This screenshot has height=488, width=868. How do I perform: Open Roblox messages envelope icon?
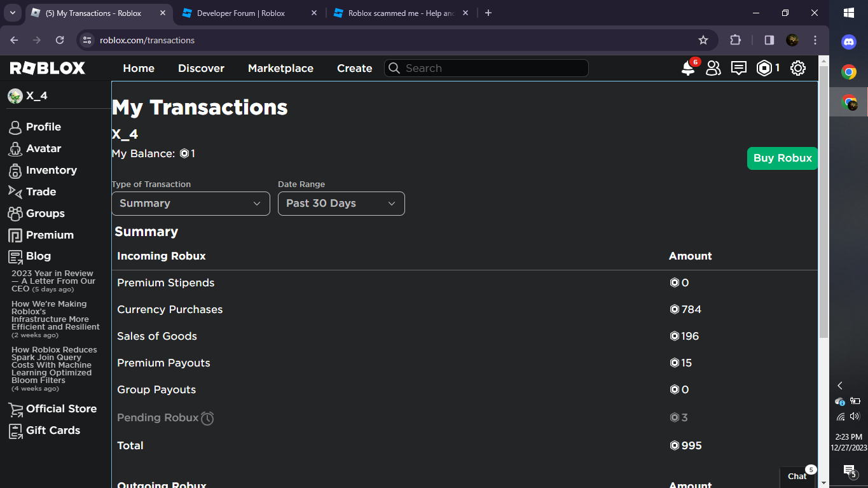[x=738, y=68]
